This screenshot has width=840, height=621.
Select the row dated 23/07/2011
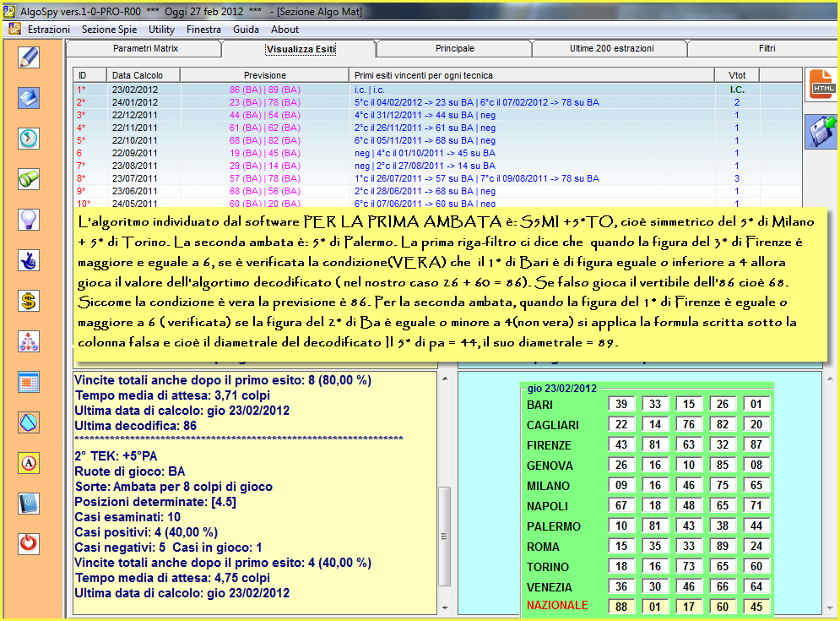click(437, 178)
